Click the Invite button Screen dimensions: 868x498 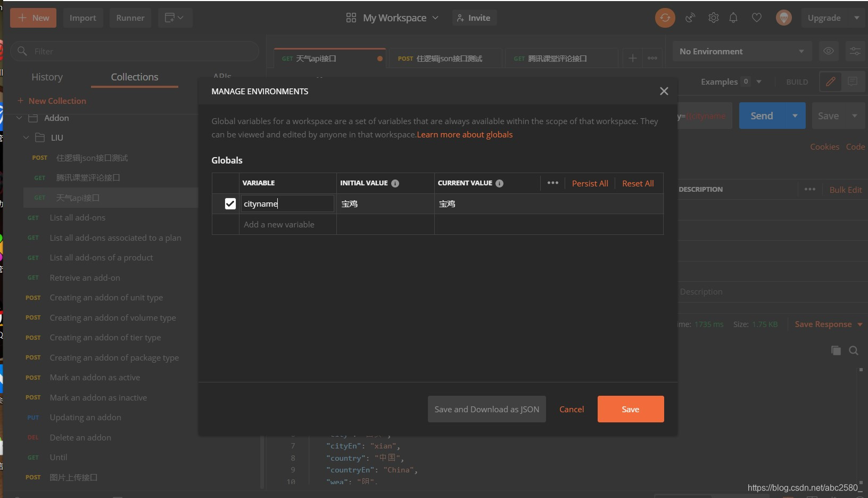(x=474, y=18)
